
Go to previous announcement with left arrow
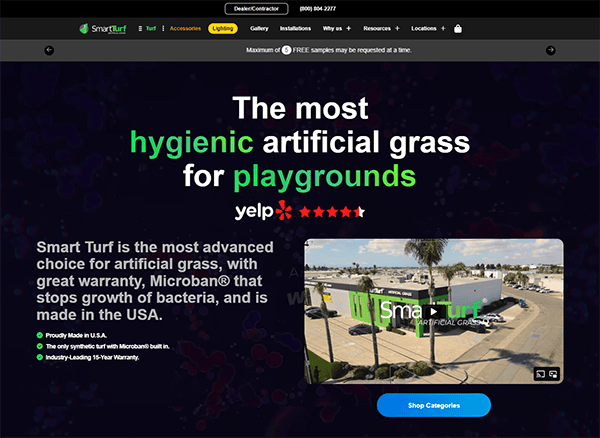click(x=49, y=50)
